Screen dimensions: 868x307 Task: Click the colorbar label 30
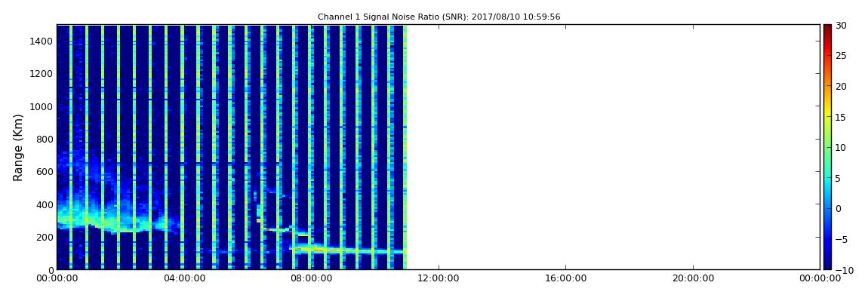[842, 25]
